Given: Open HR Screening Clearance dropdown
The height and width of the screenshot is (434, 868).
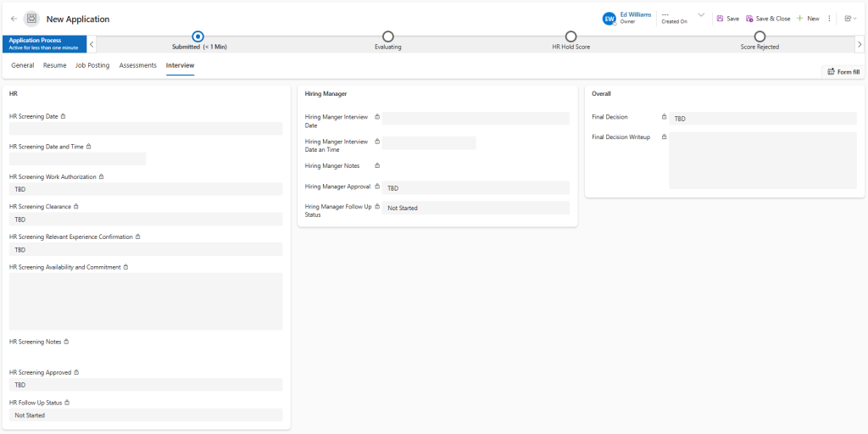Looking at the screenshot, I should (x=146, y=219).
